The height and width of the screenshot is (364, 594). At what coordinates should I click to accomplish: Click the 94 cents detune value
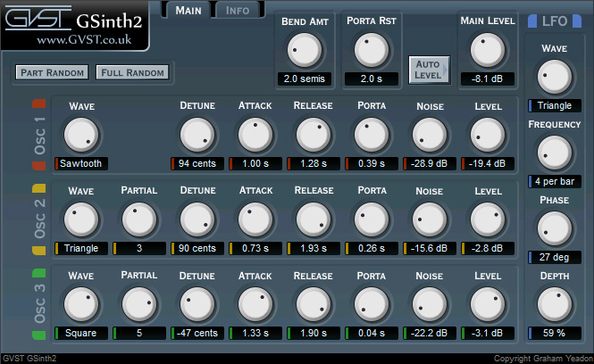(x=197, y=163)
